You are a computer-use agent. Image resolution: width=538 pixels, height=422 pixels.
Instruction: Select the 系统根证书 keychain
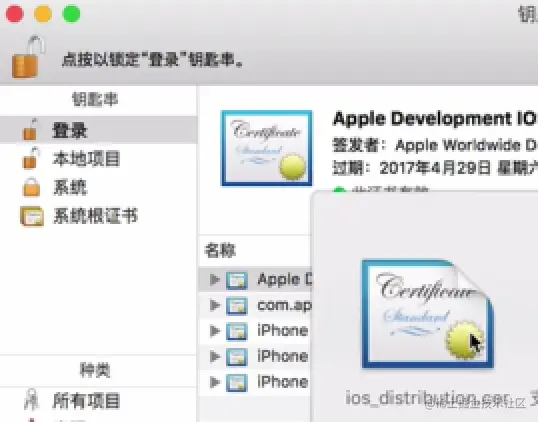click(x=98, y=216)
